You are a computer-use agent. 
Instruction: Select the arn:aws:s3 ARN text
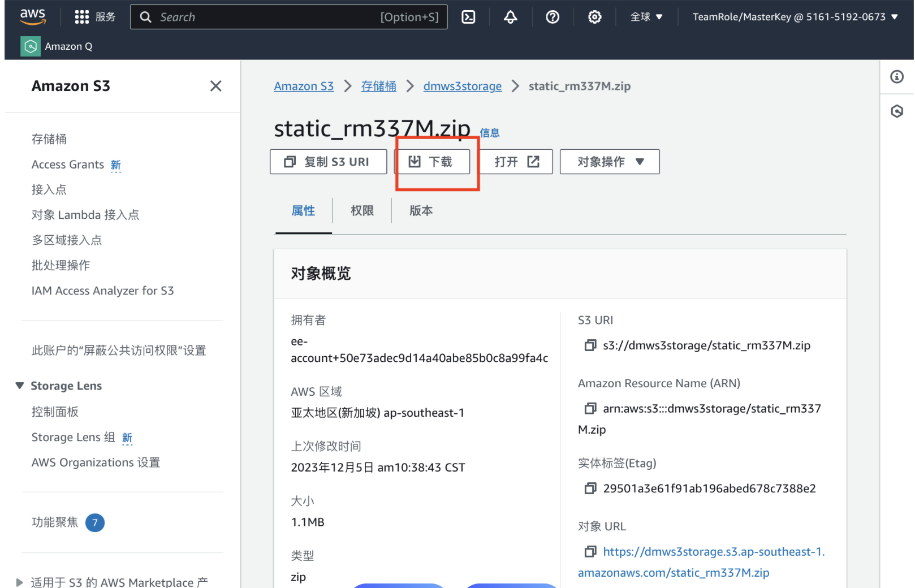pos(700,419)
